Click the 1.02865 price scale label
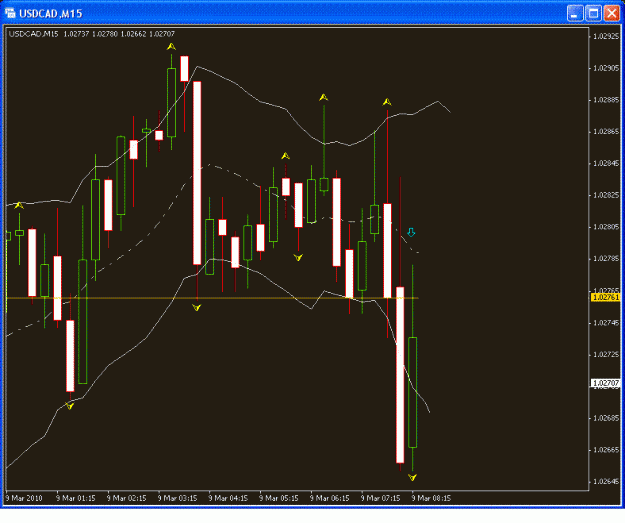Viewport: 625px width, 523px height. [x=606, y=132]
